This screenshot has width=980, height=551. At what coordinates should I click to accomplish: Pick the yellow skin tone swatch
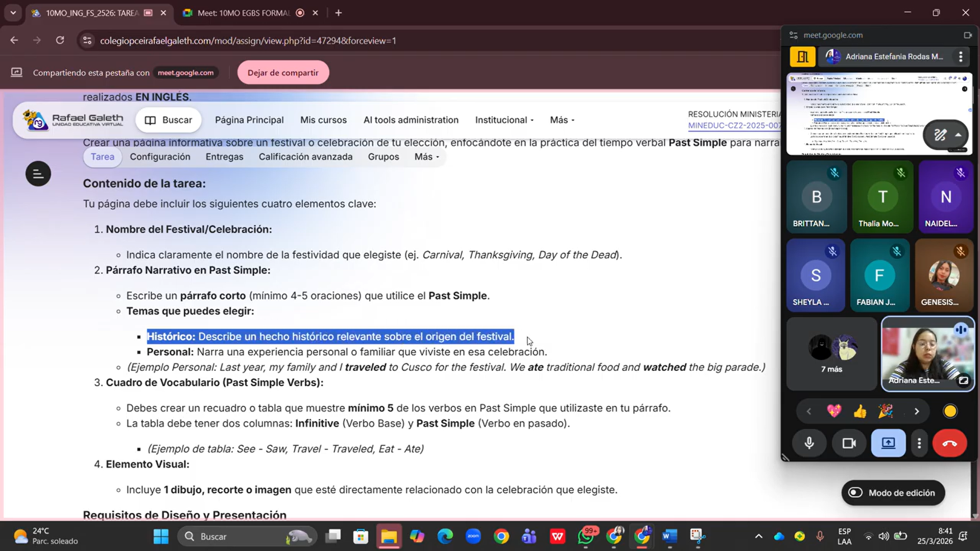[950, 411]
